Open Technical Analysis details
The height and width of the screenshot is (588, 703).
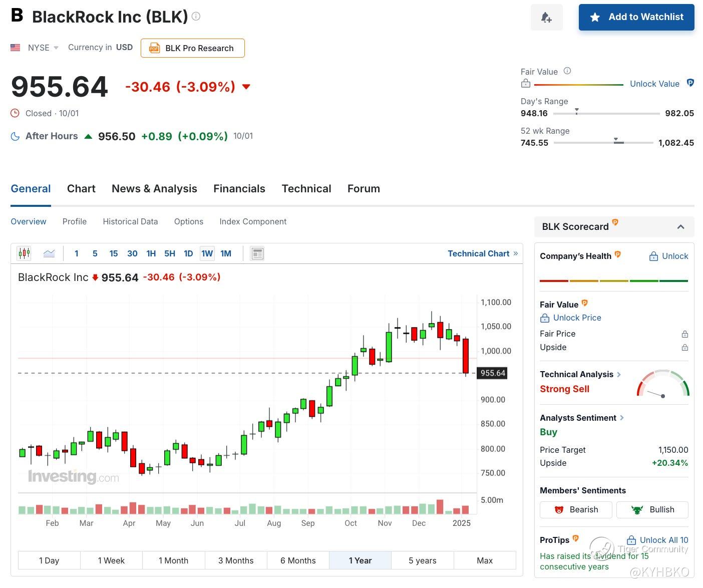click(580, 374)
